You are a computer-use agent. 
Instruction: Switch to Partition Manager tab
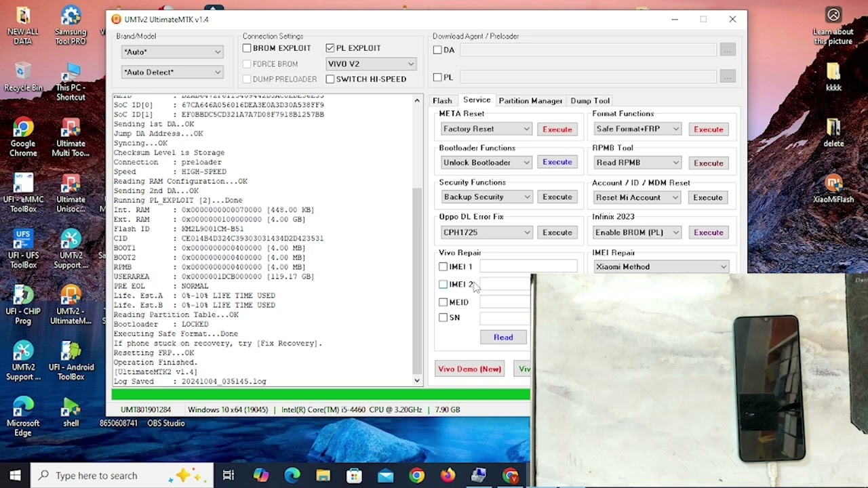click(530, 101)
